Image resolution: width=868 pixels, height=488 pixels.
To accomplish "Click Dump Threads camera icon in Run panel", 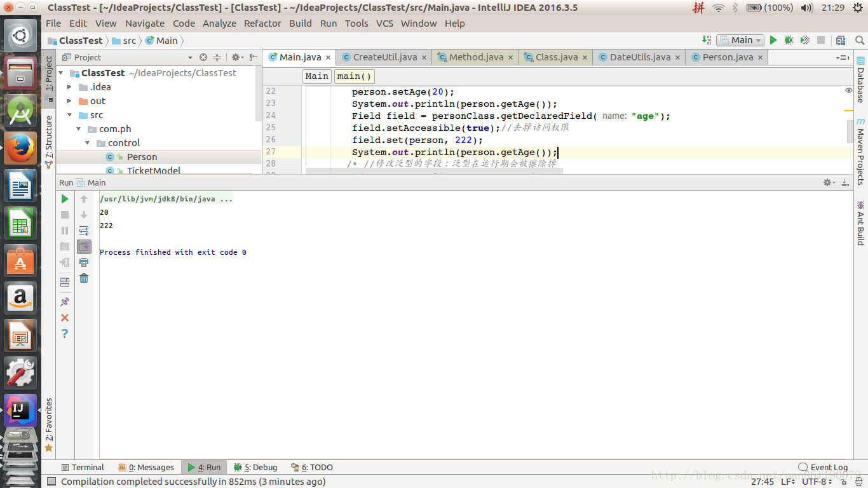I will click(65, 247).
